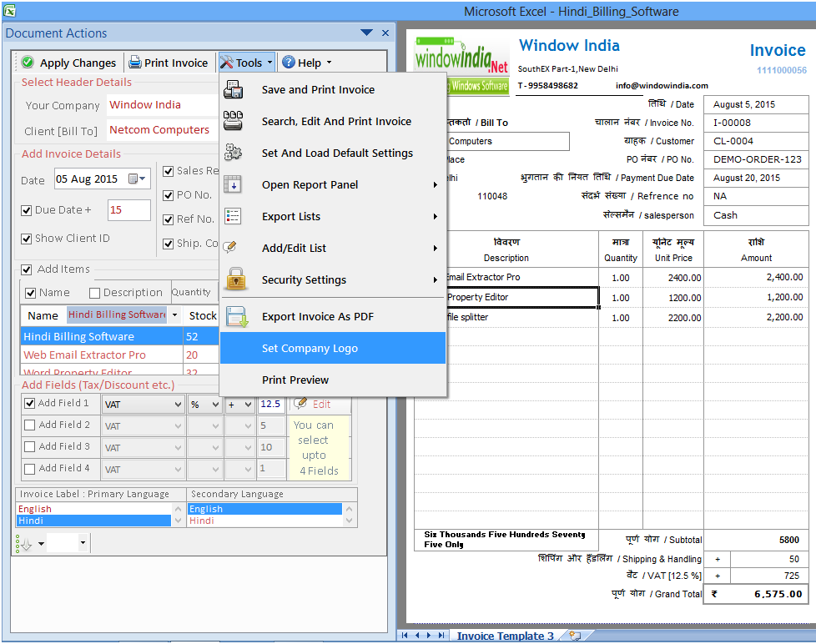The image size is (816, 644).
Task: Enable the Add Field 2 checkbox
Action: point(30,425)
